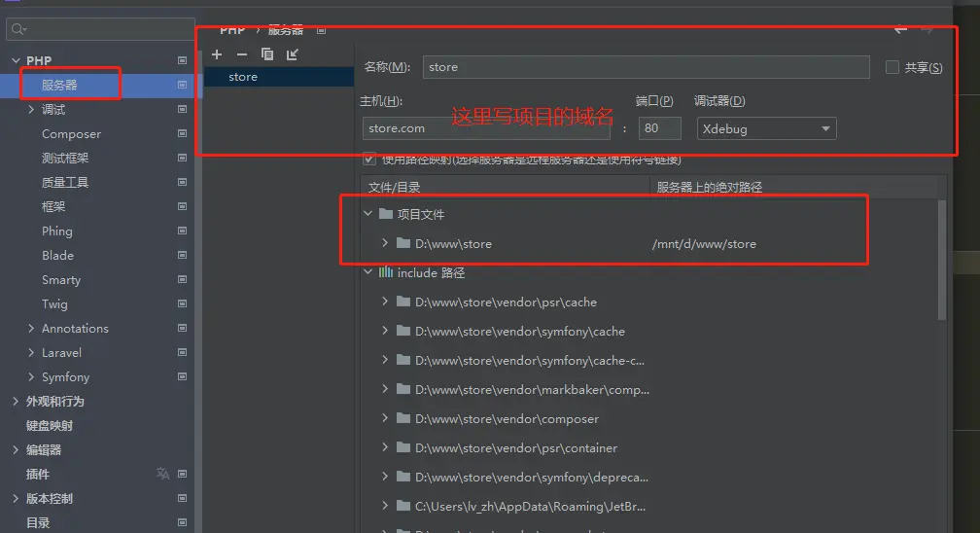Screen dimensions: 980x533
Task: Click the include 路径 library icon
Action: [386, 272]
